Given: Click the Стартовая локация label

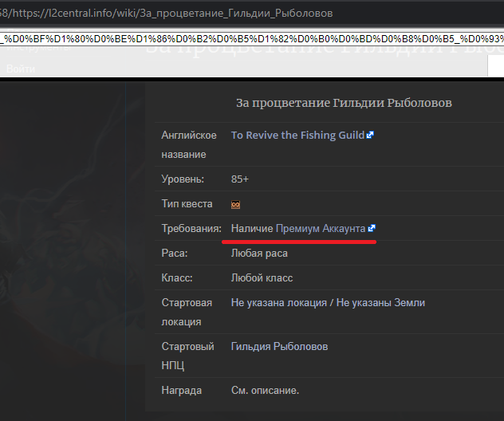Looking at the screenshot, I should (x=187, y=312).
